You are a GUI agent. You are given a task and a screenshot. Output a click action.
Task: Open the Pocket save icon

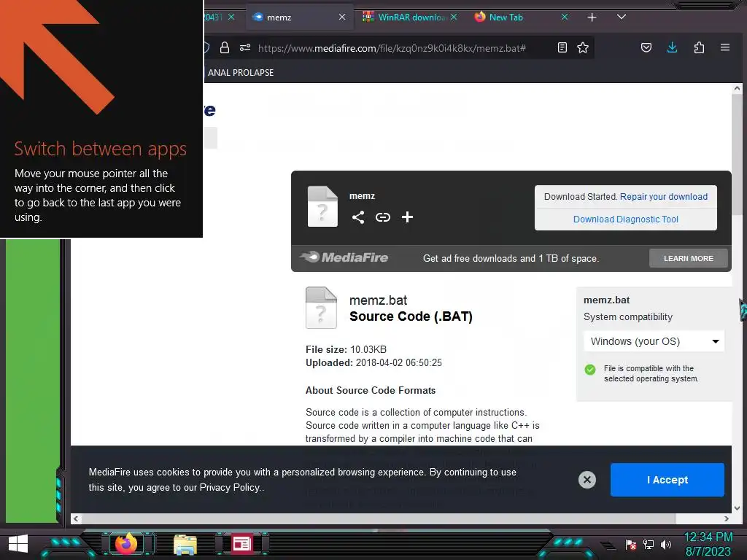pyautogui.click(x=646, y=47)
